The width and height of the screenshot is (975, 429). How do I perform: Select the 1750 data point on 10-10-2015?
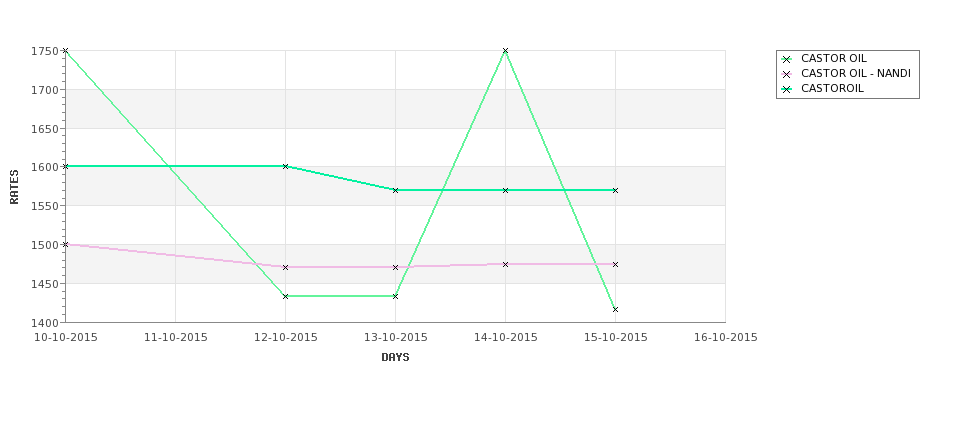(x=65, y=51)
